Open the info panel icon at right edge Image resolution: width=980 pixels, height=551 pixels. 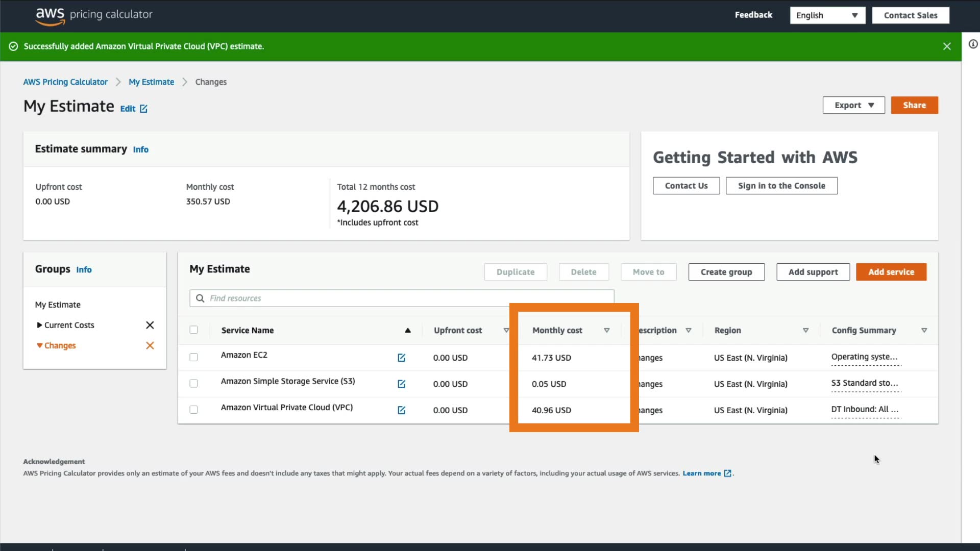pos(973,44)
